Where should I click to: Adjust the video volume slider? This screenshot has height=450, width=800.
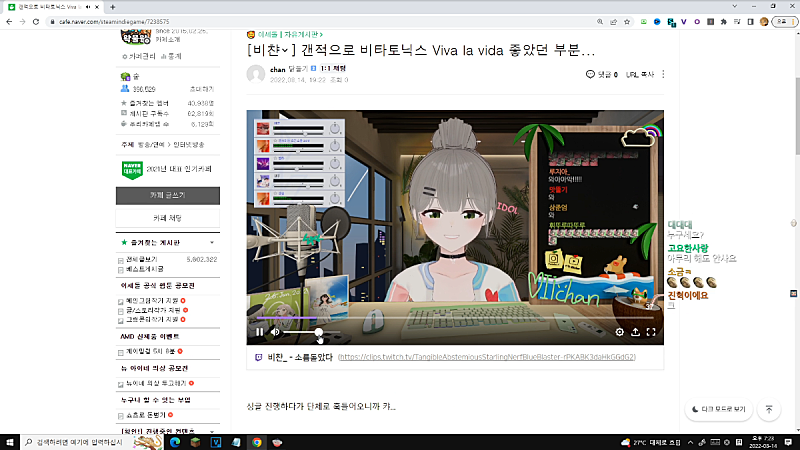coord(312,332)
